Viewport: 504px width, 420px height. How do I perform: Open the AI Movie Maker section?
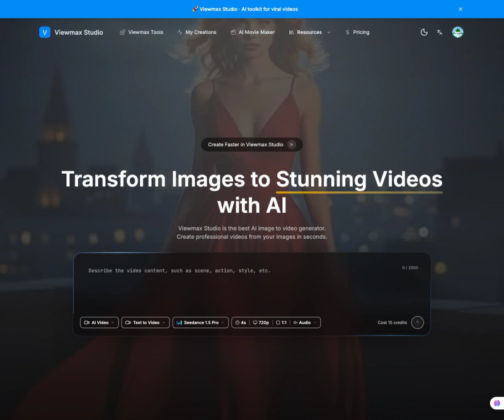point(253,32)
